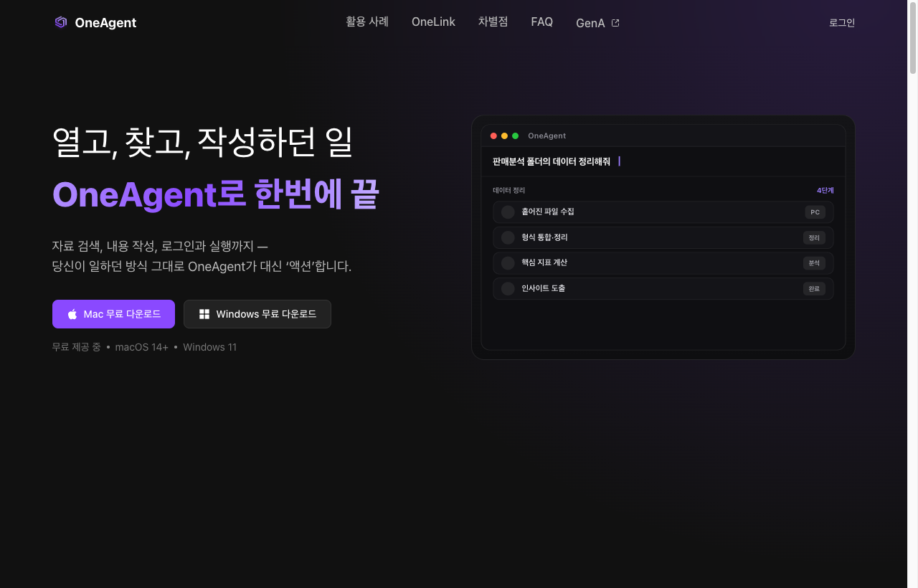
Task: Select the 형식 통합·정리 step row
Action: point(663,237)
